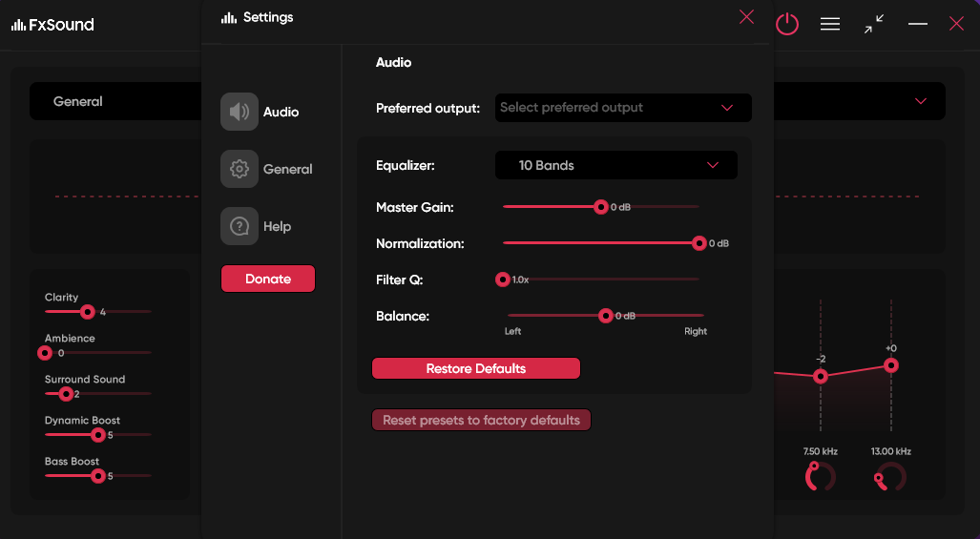Click the Master Gain slider handle
This screenshot has height=539, width=980.
click(601, 206)
